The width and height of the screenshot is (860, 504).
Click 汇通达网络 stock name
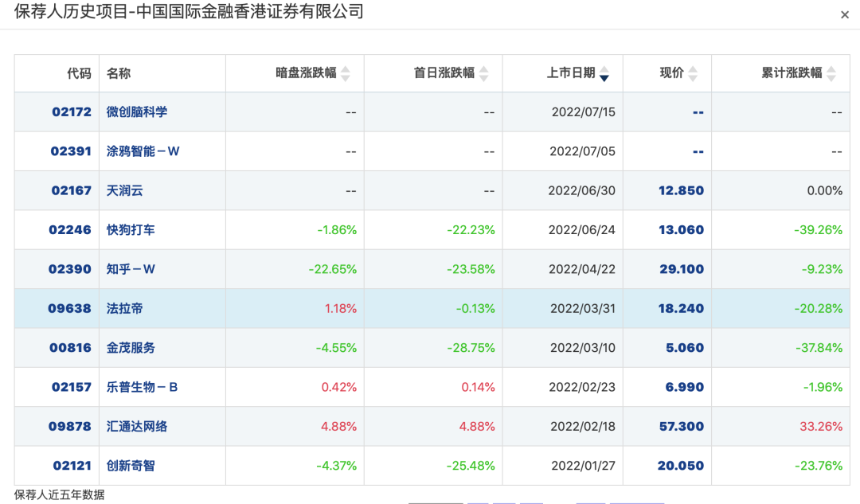click(137, 426)
